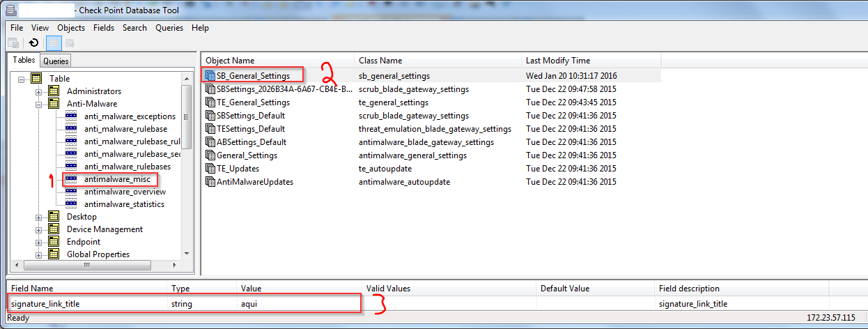Click the tree panel scroll up arrow
868x329 pixels.
(x=187, y=79)
